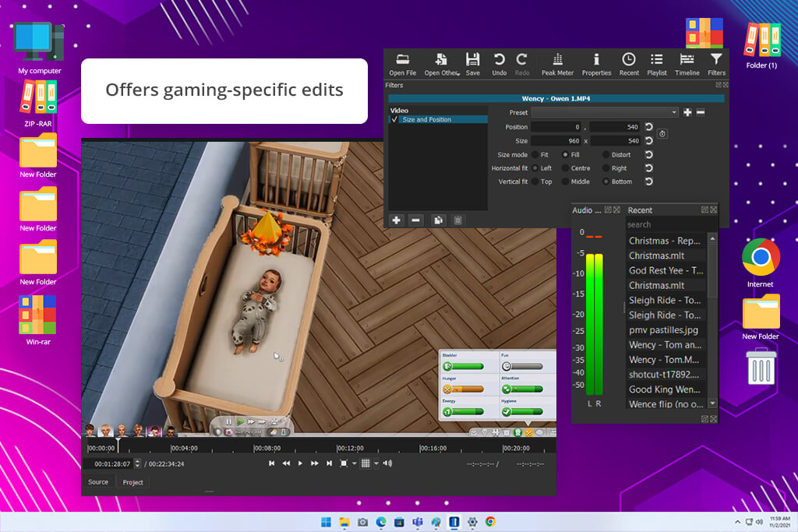The image size is (798, 532).
Task: Click the Open File toolbar icon
Action: click(x=403, y=65)
